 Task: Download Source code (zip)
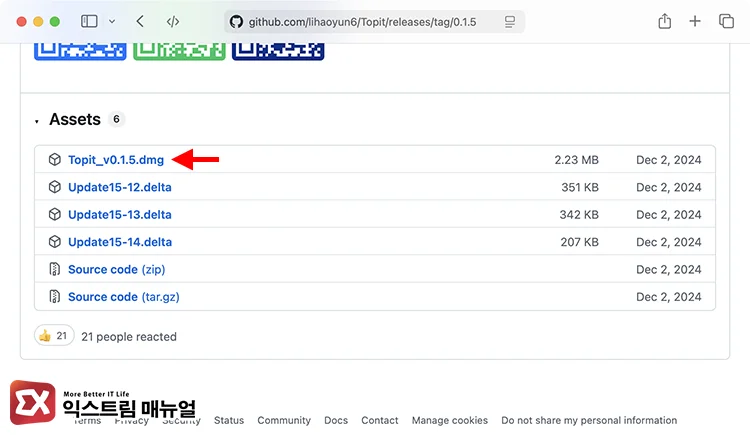[x=116, y=269]
